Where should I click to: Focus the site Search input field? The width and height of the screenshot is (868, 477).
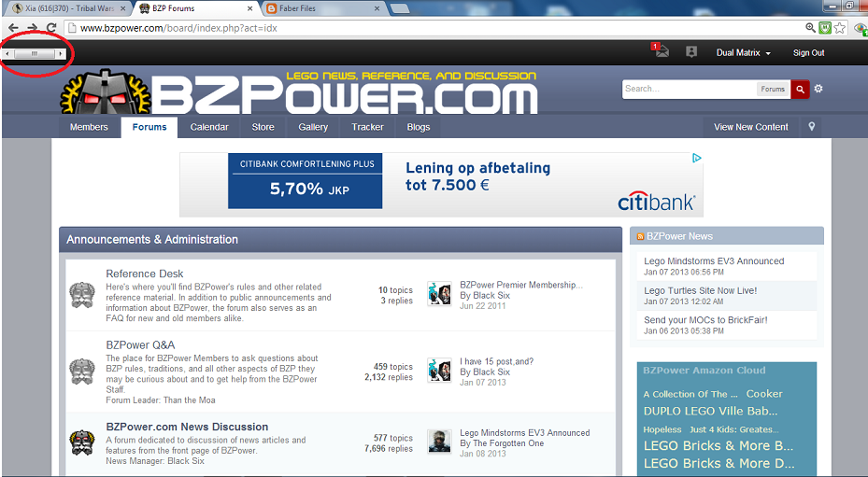point(690,89)
